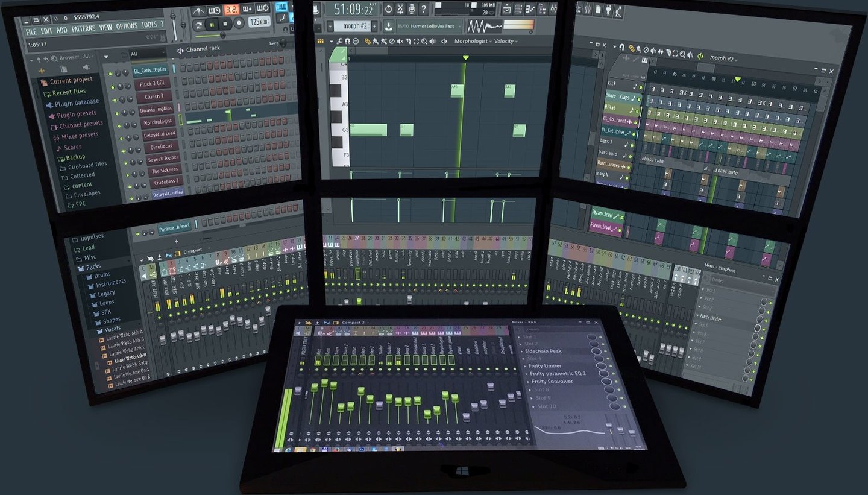Open Fruity parametric EQ 2 on tablet mixer
The width and height of the screenshot is (868, 495).
558,373
